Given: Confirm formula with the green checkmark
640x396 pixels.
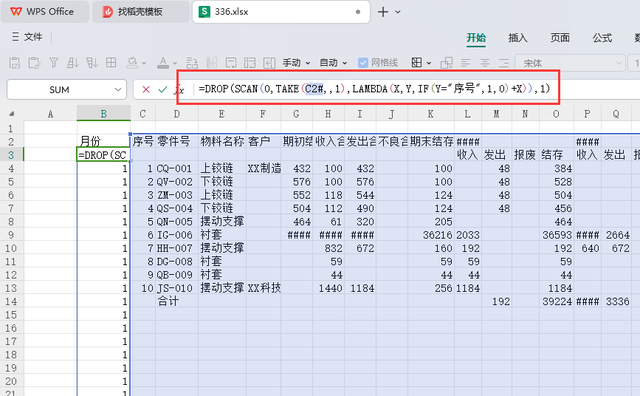Looking at the screenshot, I should point(162,89).
